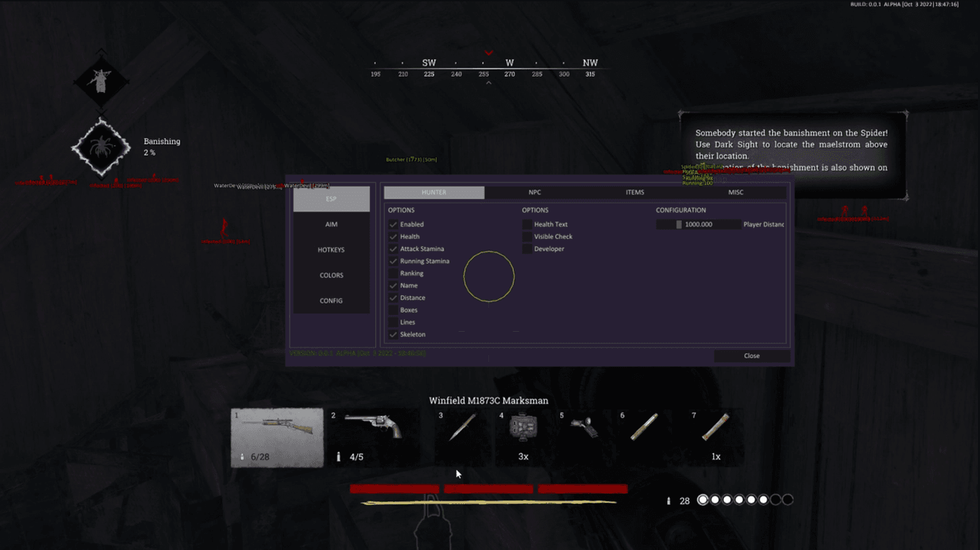The width and height of the screenshot is (980, 550).
Task: Click the yellow stamina bar
Action: [488, 503]
